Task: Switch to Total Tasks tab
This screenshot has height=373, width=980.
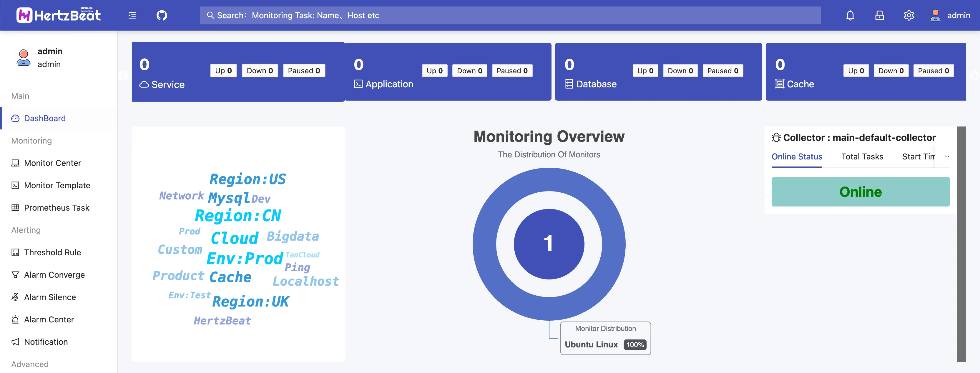Action: click(862, 157)
